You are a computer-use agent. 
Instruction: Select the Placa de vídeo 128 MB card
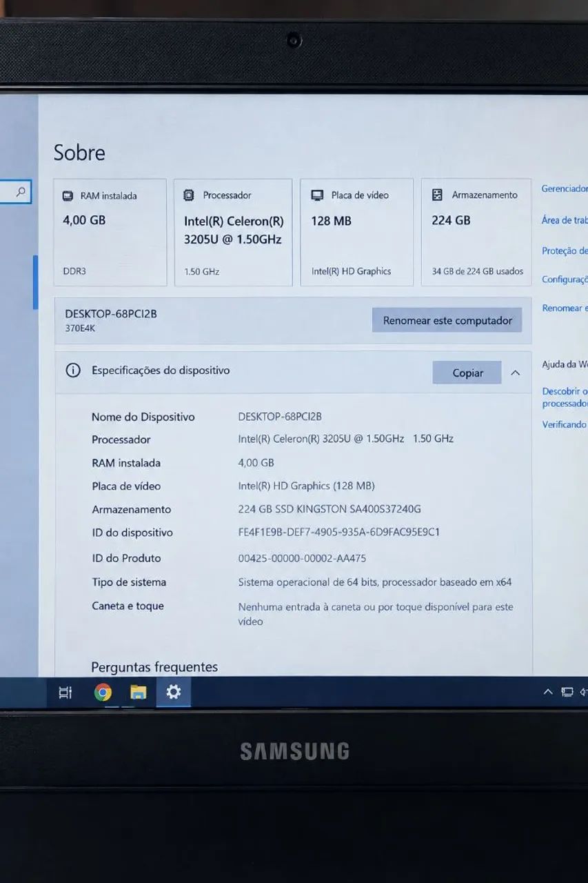tap(356, 232)
